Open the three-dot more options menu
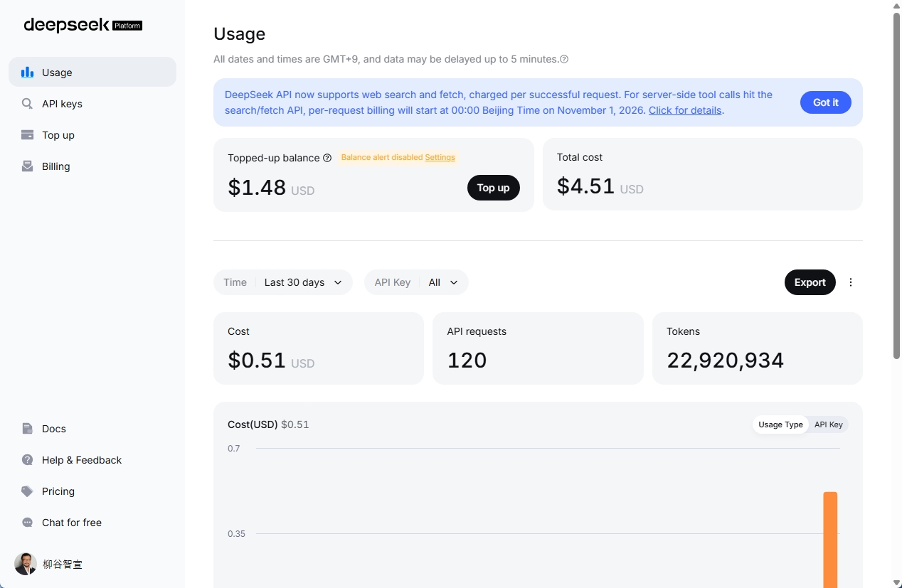The image size is (902, 588). point(851,282)
